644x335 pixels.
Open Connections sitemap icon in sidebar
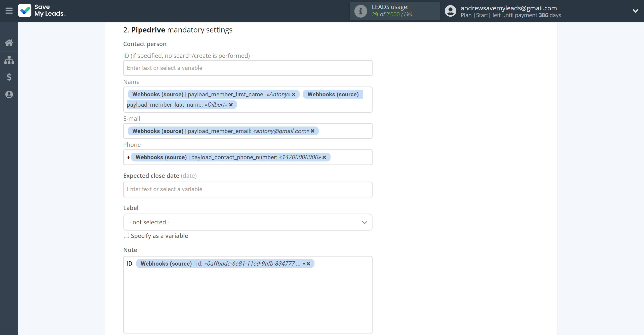(9, 60)
